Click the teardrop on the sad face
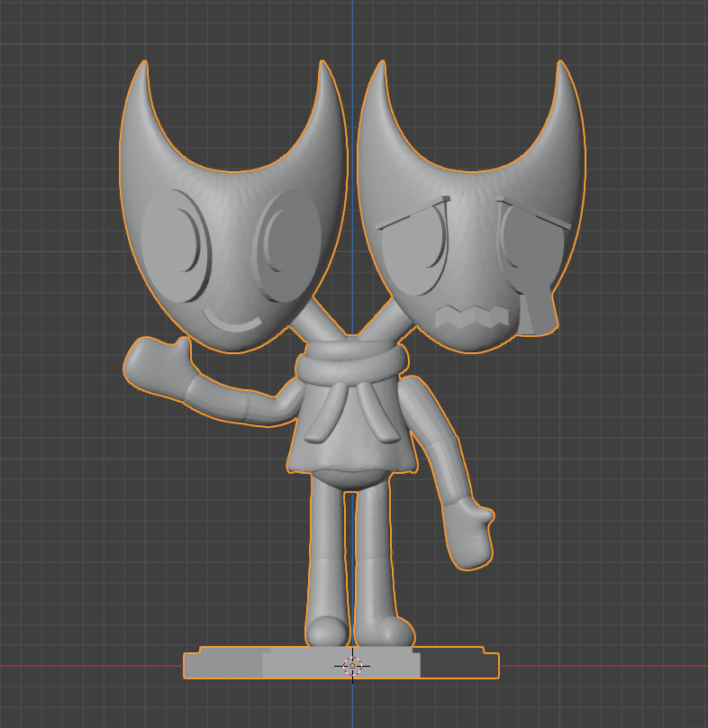The image size is (708, 728). pos(539,309)
